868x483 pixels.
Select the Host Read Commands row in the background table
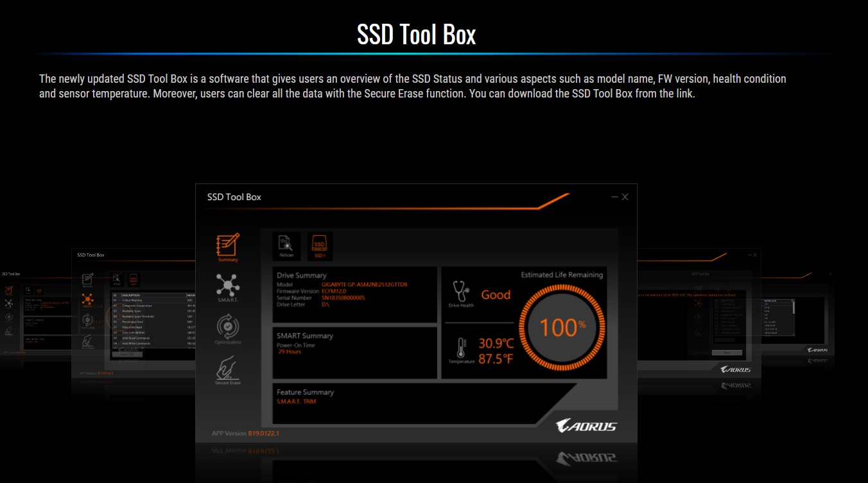pyautogui.click(x=154, y=338)
